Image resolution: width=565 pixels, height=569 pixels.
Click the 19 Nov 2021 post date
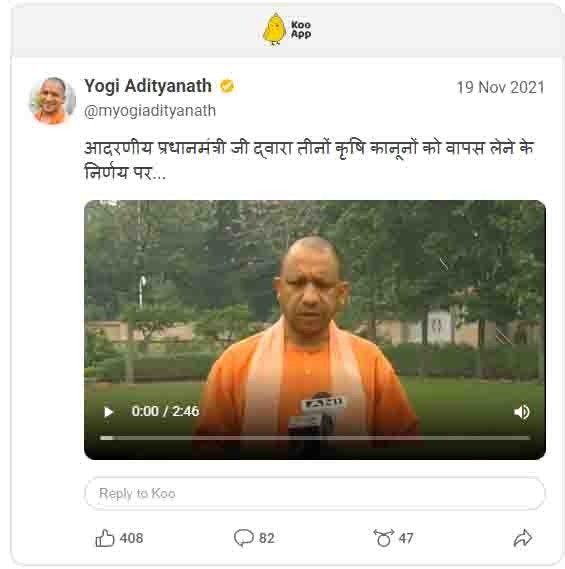click(500, 87)
